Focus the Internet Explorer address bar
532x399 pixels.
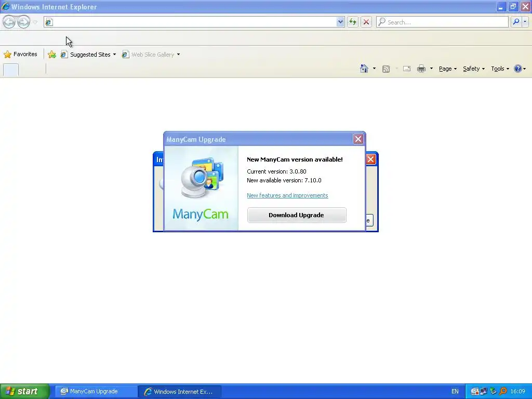click(x=194, y=22)
